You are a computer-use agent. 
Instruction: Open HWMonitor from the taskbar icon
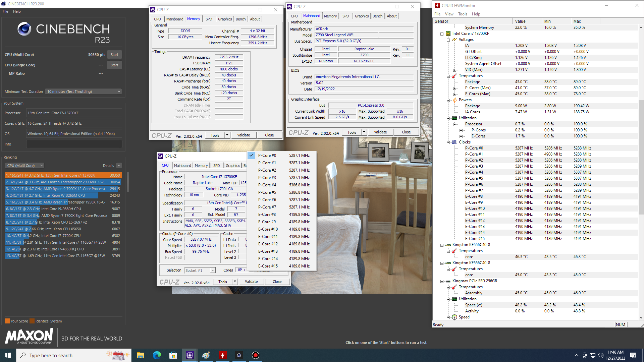tap(222, 355)
